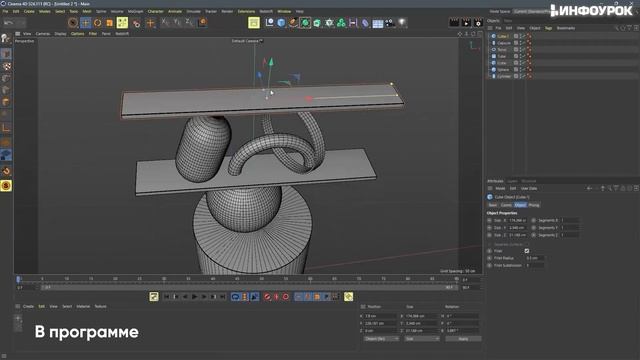This screenshot has width=640, height=360.
Task: Add a Camera object from toolbar
Action: pos(390,23)
